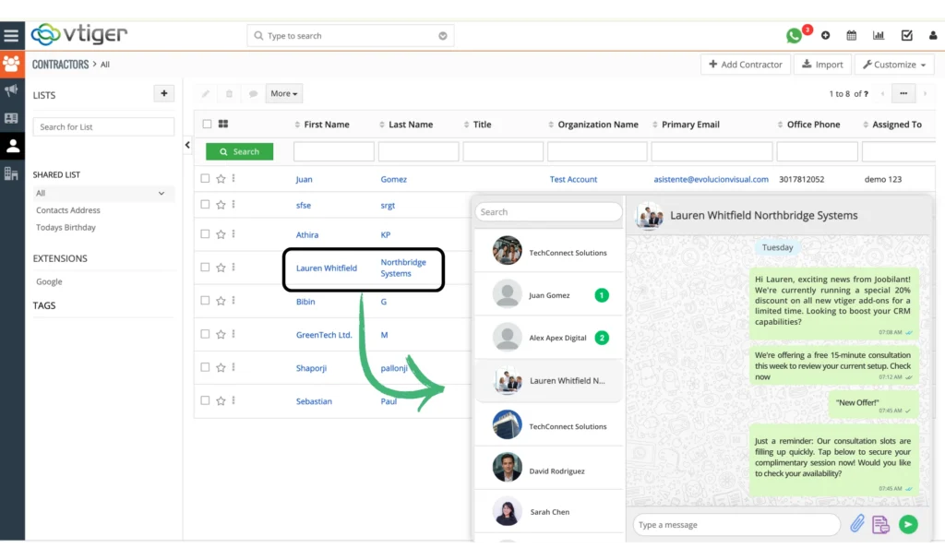
Task: Open WhatsApp notifications with badge
Action: tap(794, 34)
